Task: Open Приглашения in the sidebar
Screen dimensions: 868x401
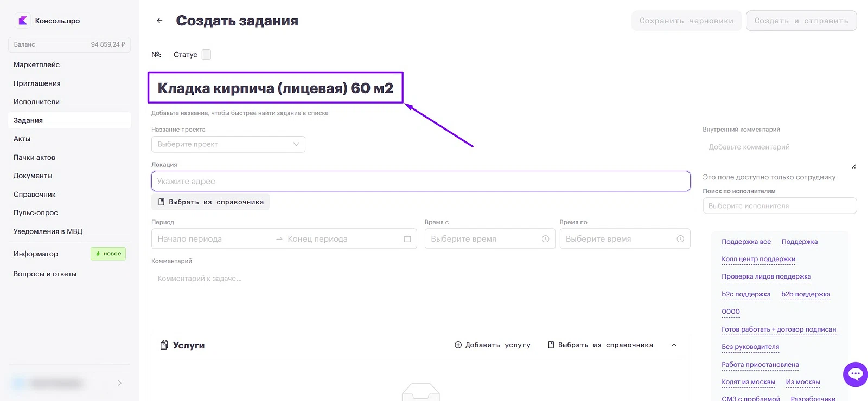Action: pyautogui.click(x=37, y=83)
